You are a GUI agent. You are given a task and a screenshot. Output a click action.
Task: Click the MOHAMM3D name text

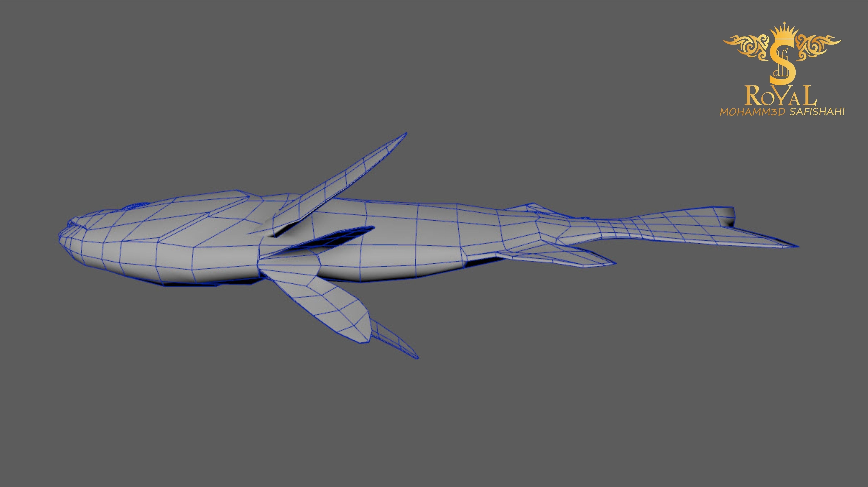pos(753,112)
